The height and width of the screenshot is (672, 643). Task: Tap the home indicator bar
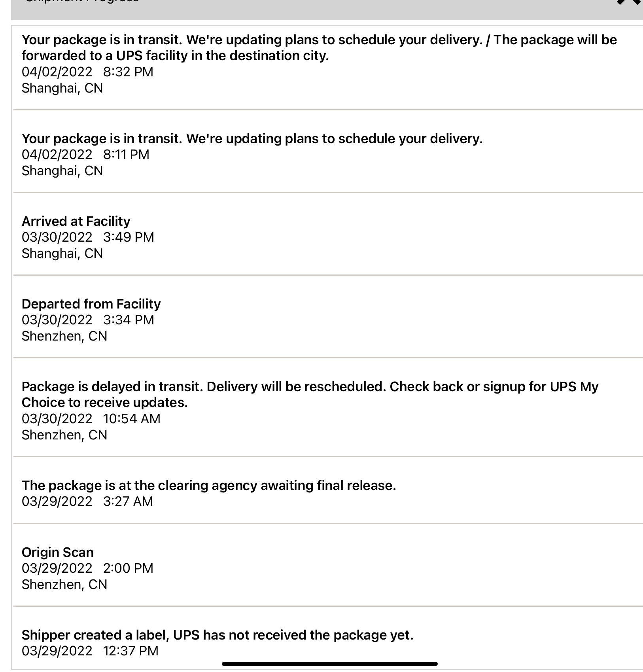coord(330,664)
